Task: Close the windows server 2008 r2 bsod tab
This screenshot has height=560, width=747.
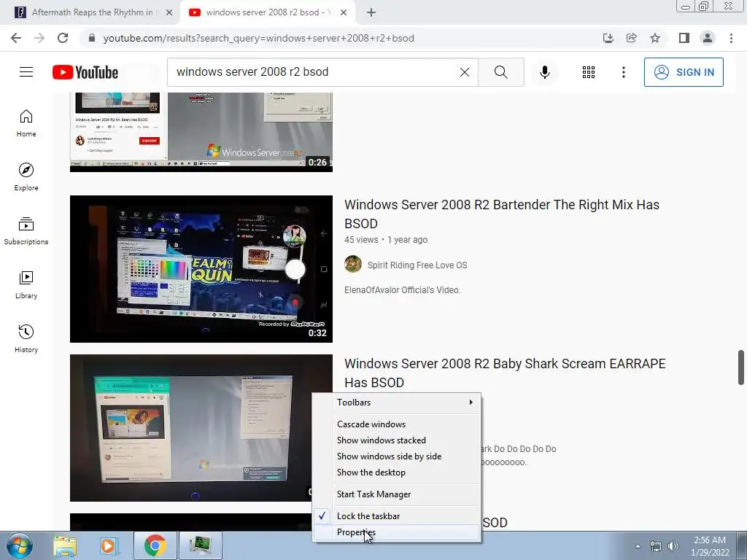Action: click(x=344, y=12)
